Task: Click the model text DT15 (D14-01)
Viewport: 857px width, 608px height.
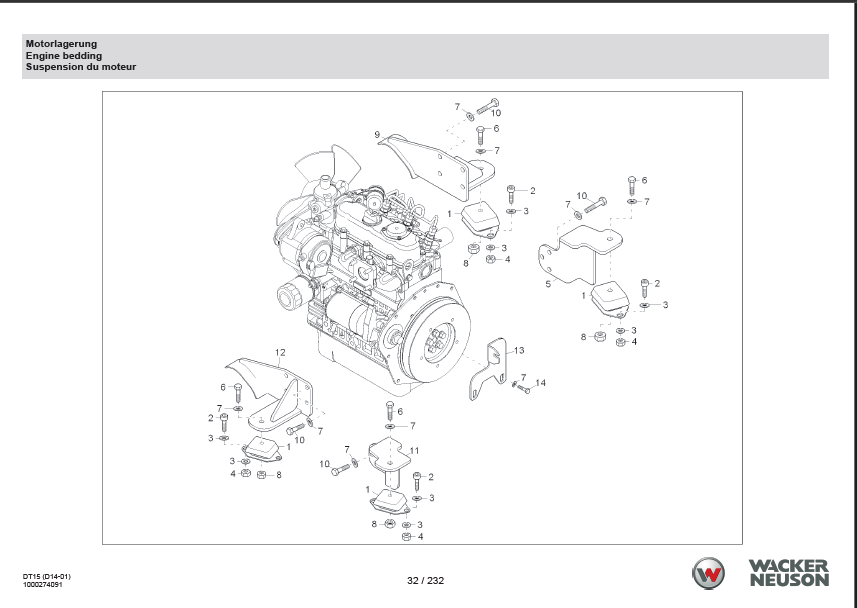Action: [x=47, y=576]
